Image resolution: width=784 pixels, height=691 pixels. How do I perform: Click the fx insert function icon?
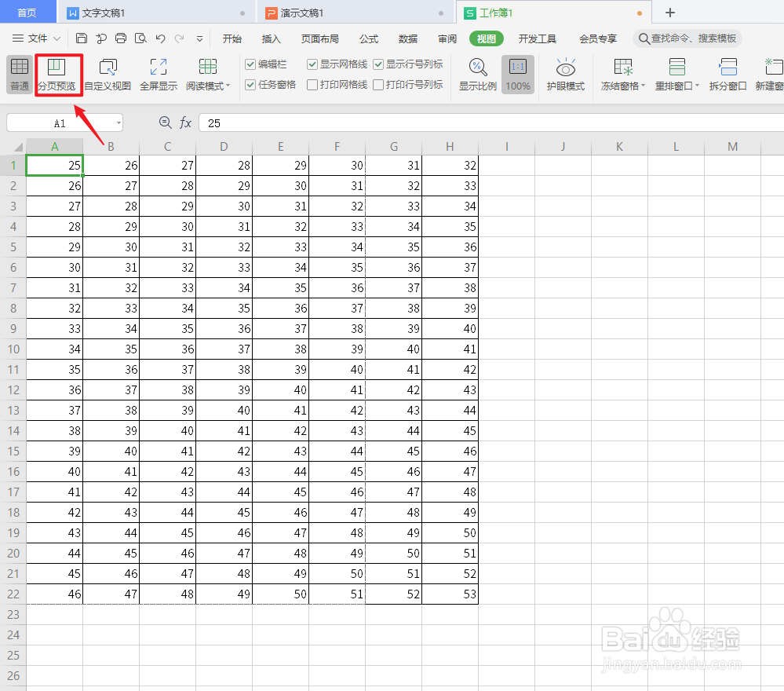(x=185, y=122)
